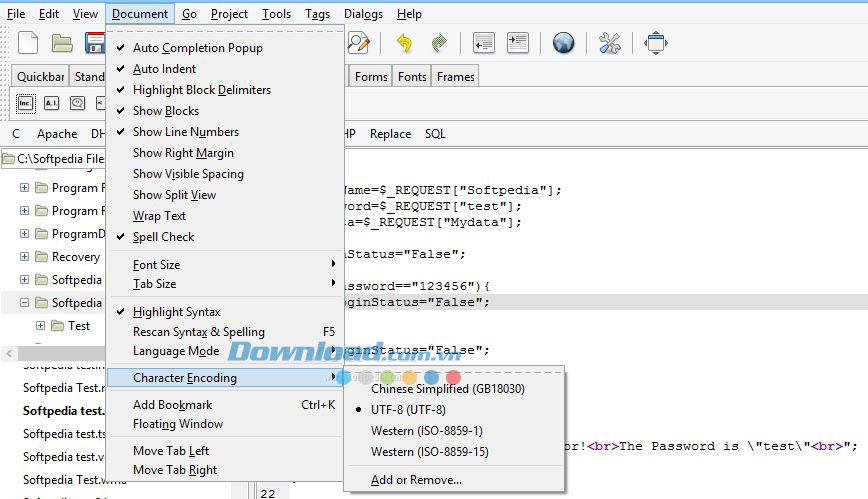Image resolution: width=868 pixels, height=499 pixels.
Task: Click the Unindent toolbar icon
Action: [484, 43]
